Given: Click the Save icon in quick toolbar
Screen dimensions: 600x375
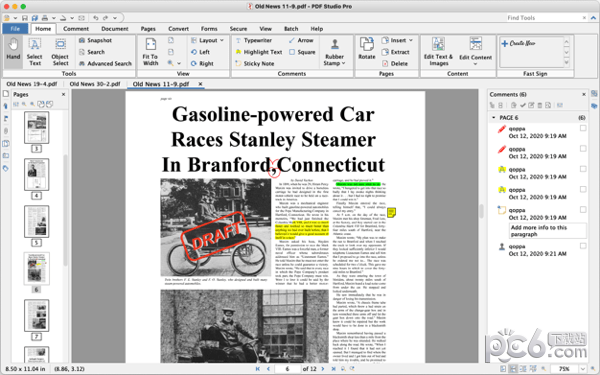Looking at the screenshot, I should [25, 18].
